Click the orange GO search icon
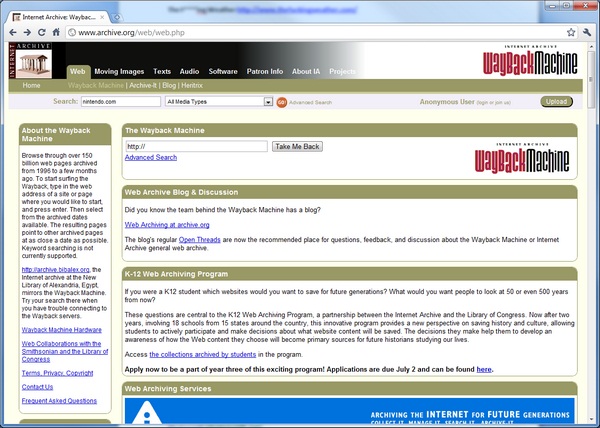 click(282, 102)
